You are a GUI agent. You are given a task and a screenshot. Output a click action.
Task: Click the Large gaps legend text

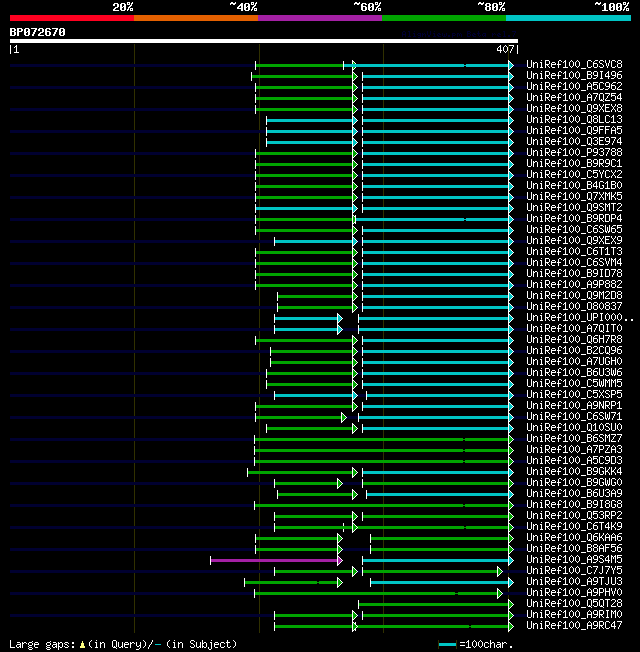point(123,645)
